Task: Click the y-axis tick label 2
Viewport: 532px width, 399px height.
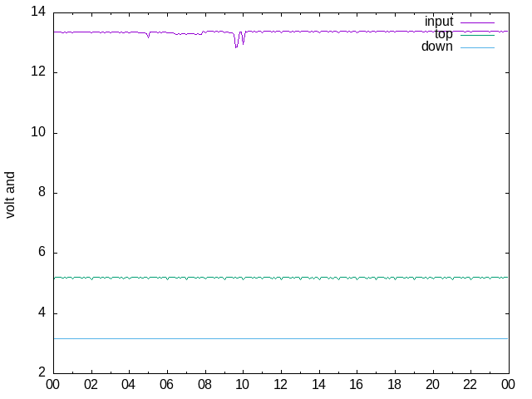Action: (x=40, y=373)
